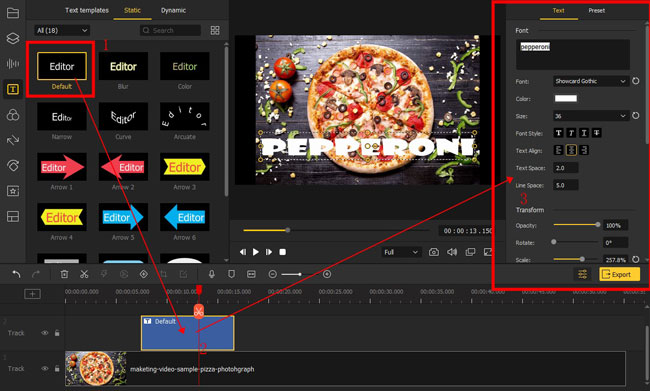Select the Text sidebar icon
650x391 pixels.
pyautogui.click(x=13, y=89)
